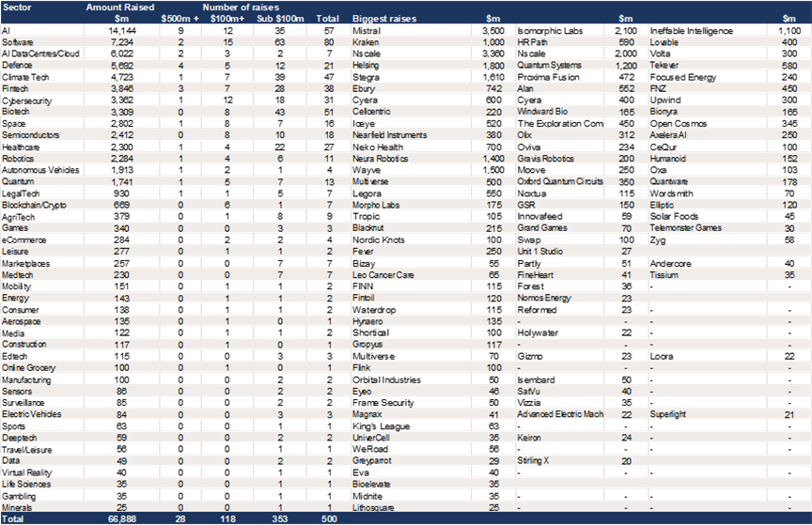
Task: Click the 'Marketplaces' sector cell
Action: pyautogui.click(x=26, y=264)
